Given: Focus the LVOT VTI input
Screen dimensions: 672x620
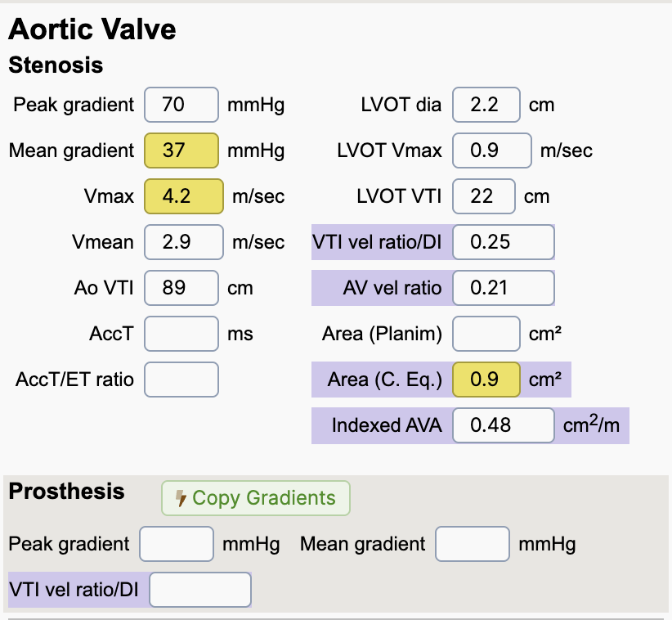Looking at the screenshot, I should pyautogui.click(x=483, y=196).
